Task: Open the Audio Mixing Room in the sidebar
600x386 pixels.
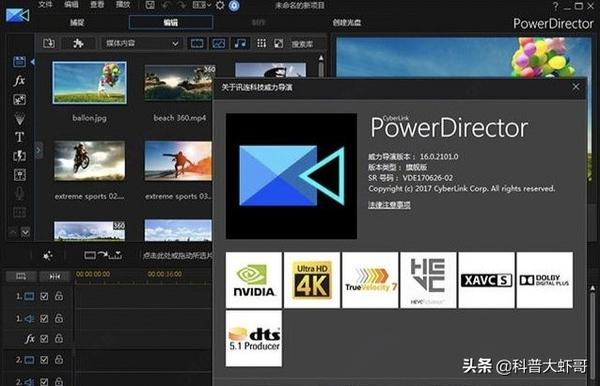Action: click(x=20, y=175)
